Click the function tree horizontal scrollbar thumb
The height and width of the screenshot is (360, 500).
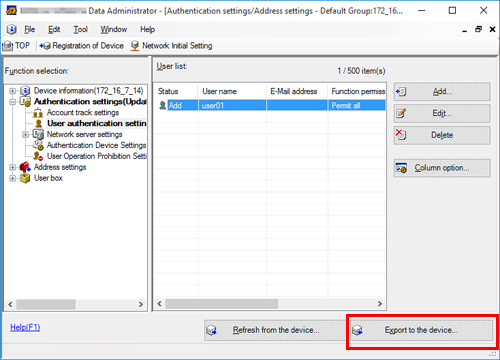[46, 304]
